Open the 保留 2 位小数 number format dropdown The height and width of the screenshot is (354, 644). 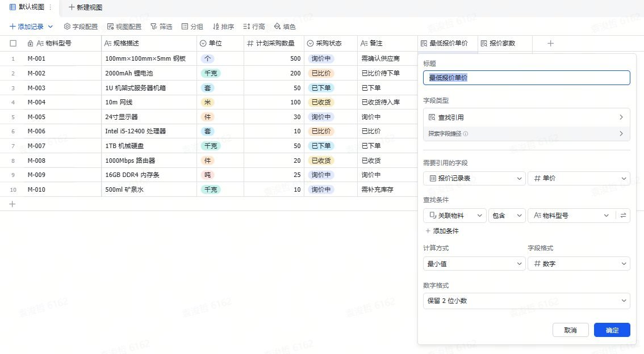click(x=526, y=301)
